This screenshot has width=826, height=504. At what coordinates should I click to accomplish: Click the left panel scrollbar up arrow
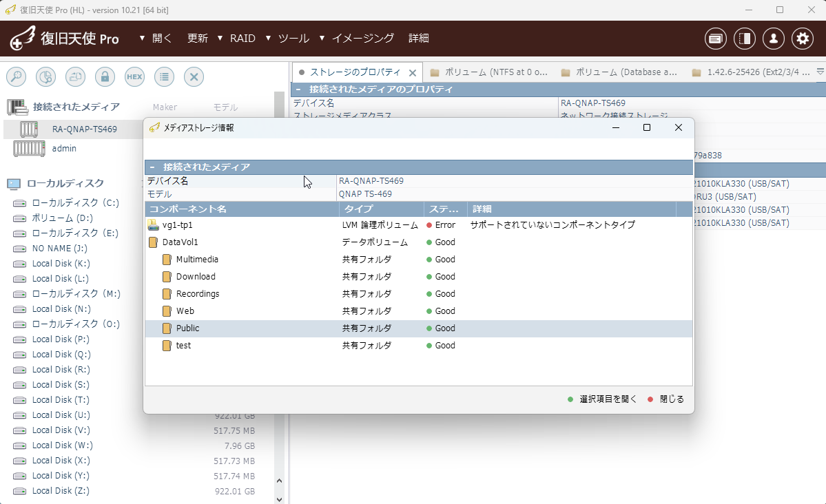pos(279,481)
